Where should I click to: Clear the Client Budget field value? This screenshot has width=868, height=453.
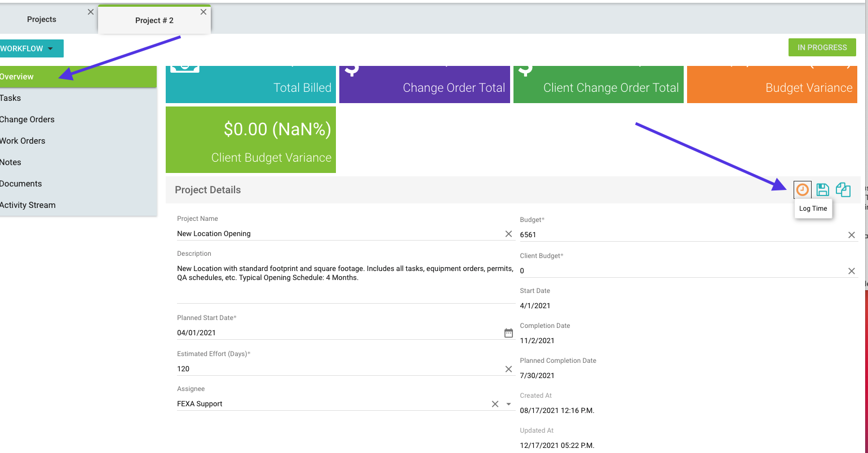coord(852,271)
